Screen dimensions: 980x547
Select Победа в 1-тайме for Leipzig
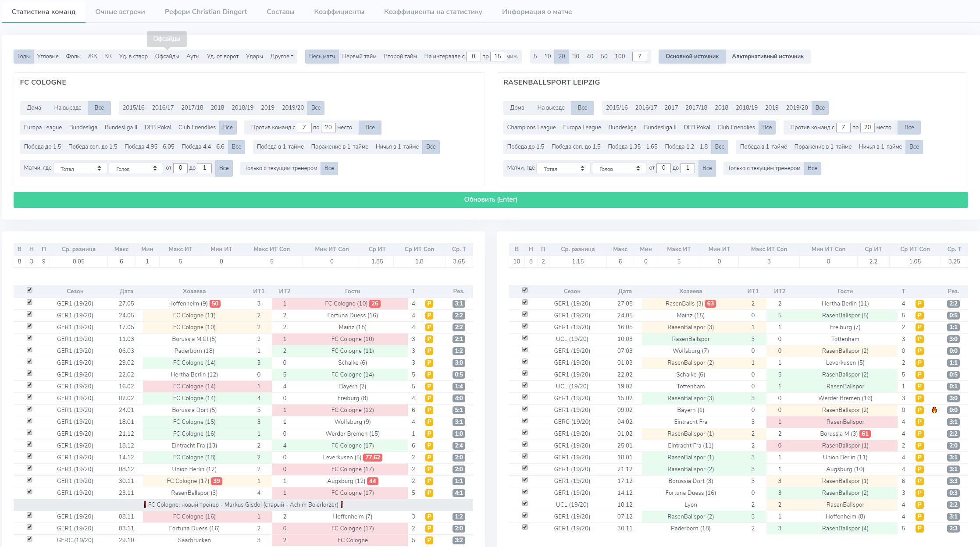click(x=763, y=146)
